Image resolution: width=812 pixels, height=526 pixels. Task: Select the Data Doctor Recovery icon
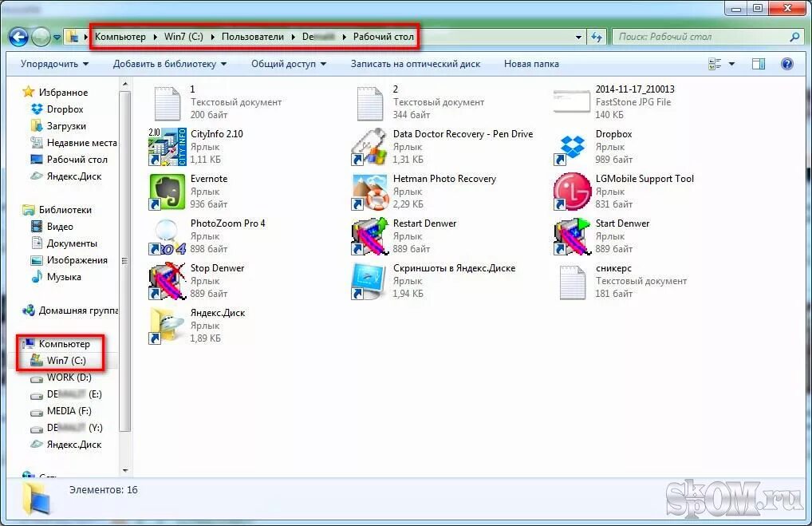369,147
